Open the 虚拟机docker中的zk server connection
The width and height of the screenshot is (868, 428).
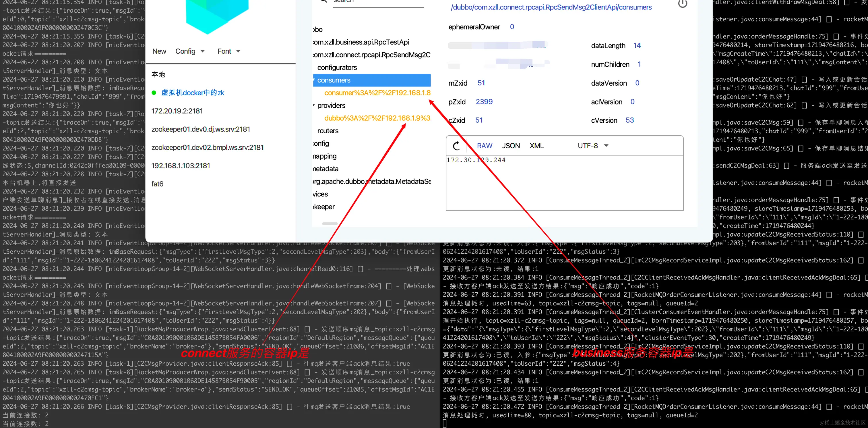[193, 93]
